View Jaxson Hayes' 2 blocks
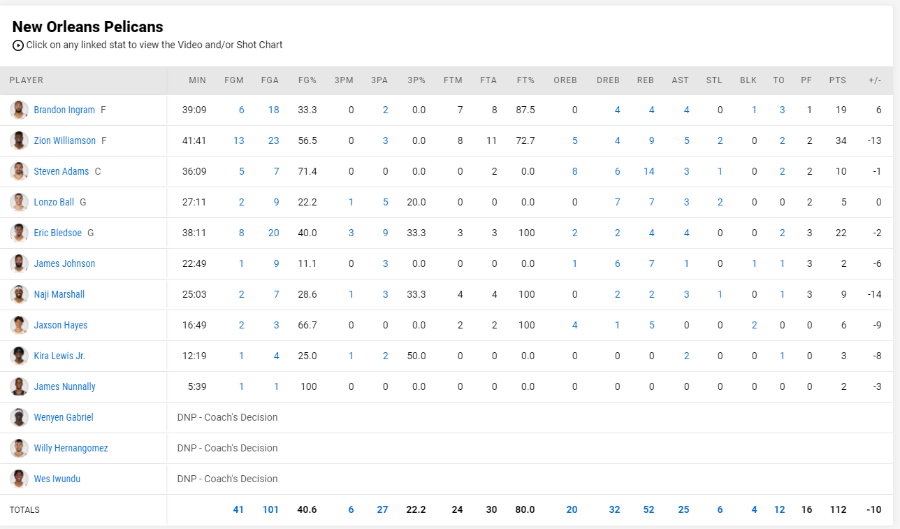This screenshot has height=529, width=900. 754,325
